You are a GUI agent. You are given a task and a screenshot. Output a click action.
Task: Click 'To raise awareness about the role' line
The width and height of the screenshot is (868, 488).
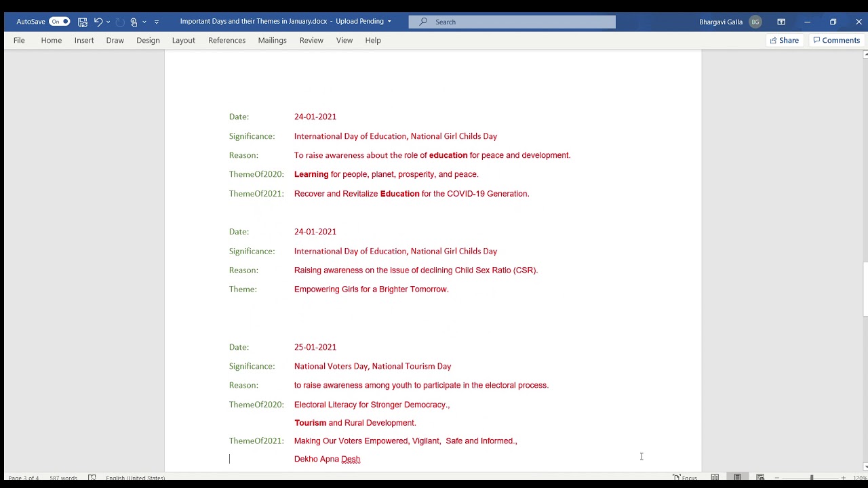pyautogui.click(x=433, y=155)
